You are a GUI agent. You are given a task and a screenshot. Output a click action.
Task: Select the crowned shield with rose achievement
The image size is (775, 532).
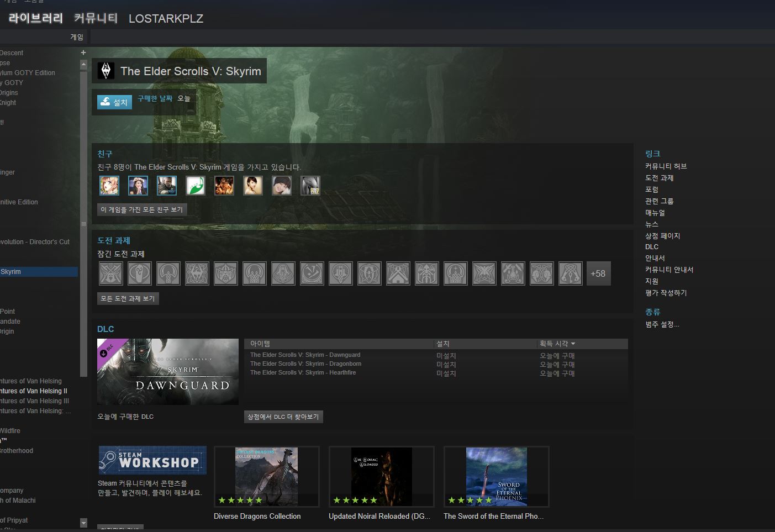point(225,273)
